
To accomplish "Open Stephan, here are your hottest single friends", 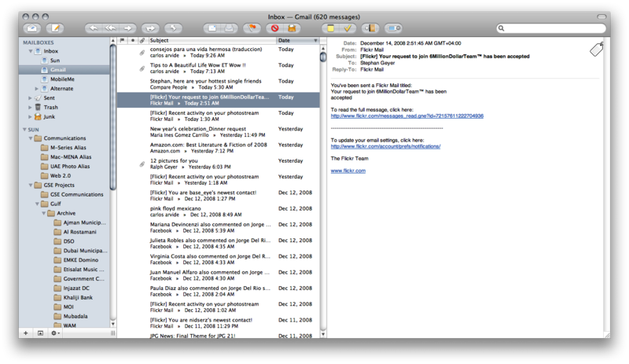I will (219, 84).
